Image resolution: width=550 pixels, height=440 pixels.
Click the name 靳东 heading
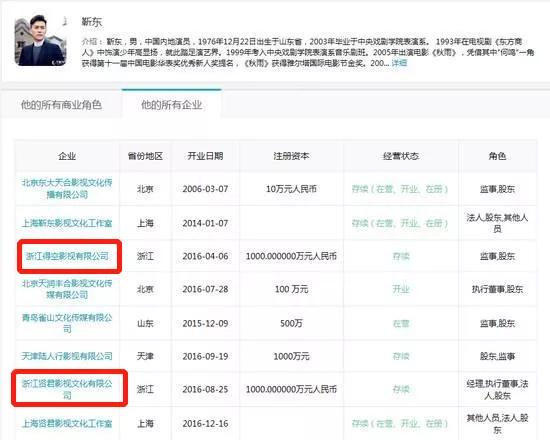coord(92,22)
